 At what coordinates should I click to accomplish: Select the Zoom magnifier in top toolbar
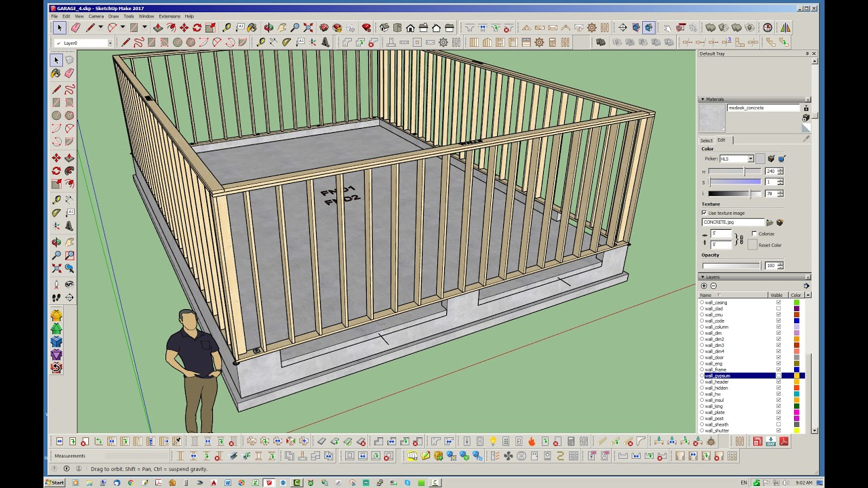coord(295,28)
